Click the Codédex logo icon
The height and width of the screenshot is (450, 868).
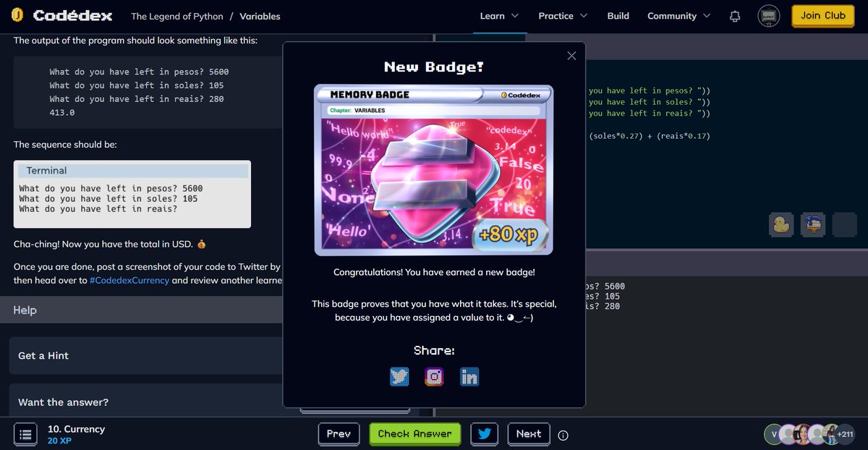[18, 15]
